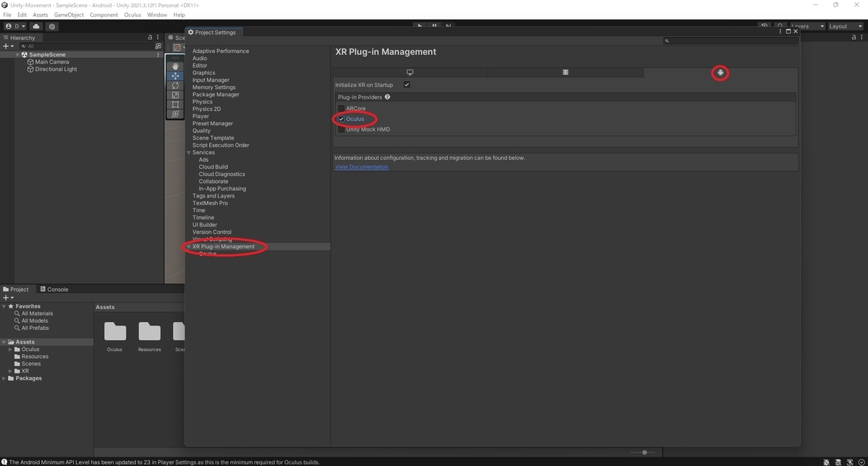Viewport: 868px width, 466px height.
Task: Collapse the Services settings group
Action: tap(189, 153)
